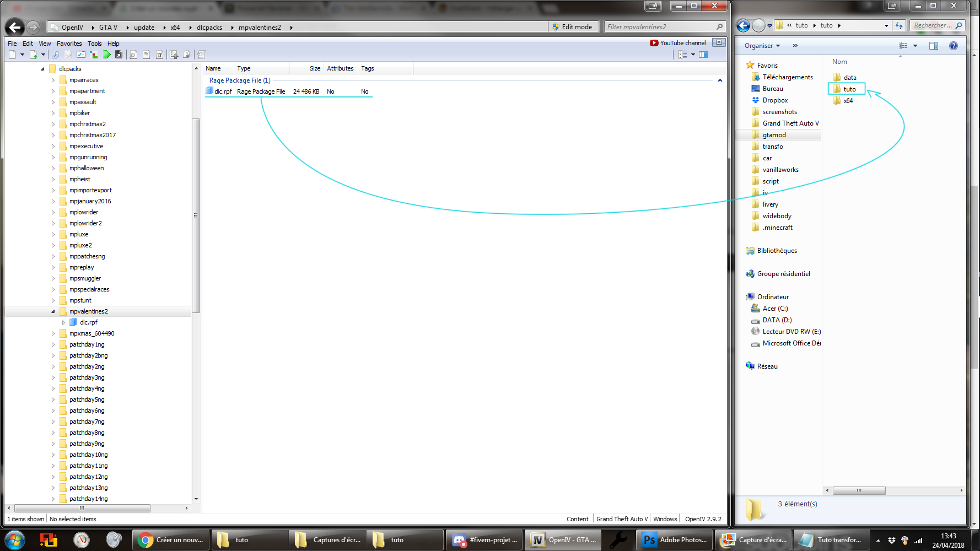The image size is (980, 551).
Task: Click the red-green blocks toolbar icon
Action: point(94,55)
